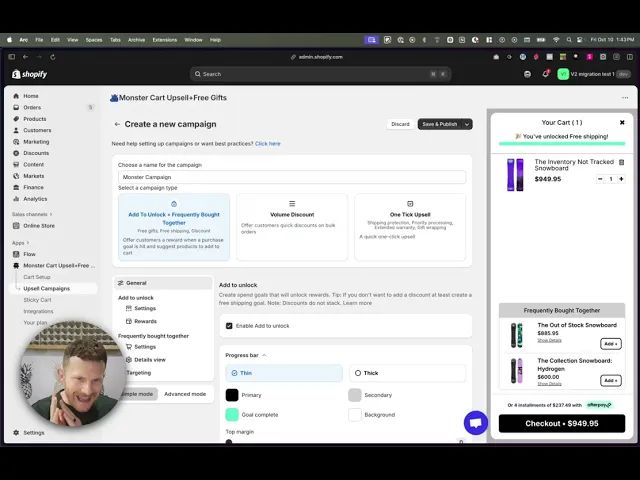Viewport: 640px width, 480px height.
Task: Expand the Apps section in the sidebar
Action: point(21,243)
